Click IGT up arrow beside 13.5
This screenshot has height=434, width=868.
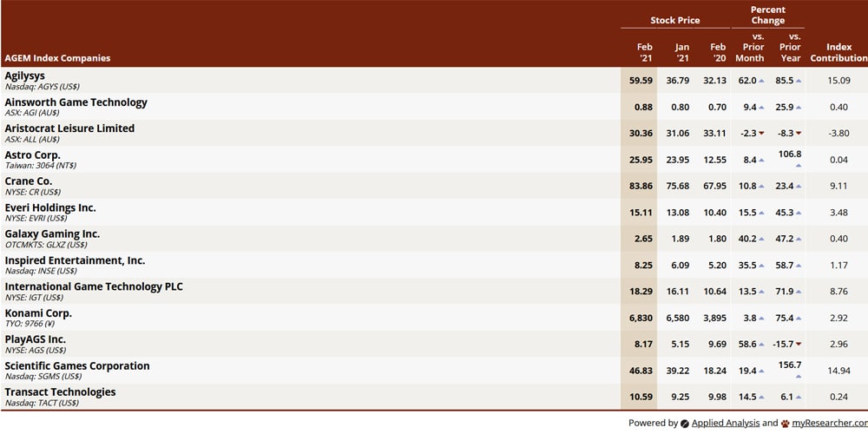[762, 292]
